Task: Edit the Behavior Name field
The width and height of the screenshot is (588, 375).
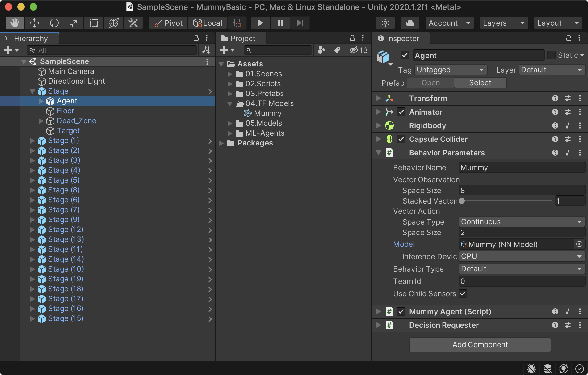Action: tap(522, 168)
